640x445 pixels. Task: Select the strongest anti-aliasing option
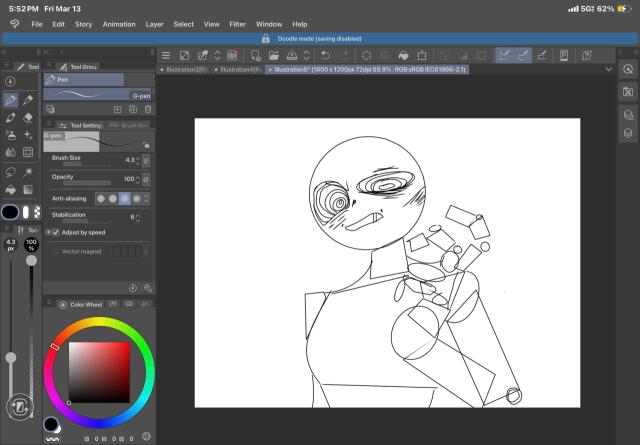click(136, 198)
